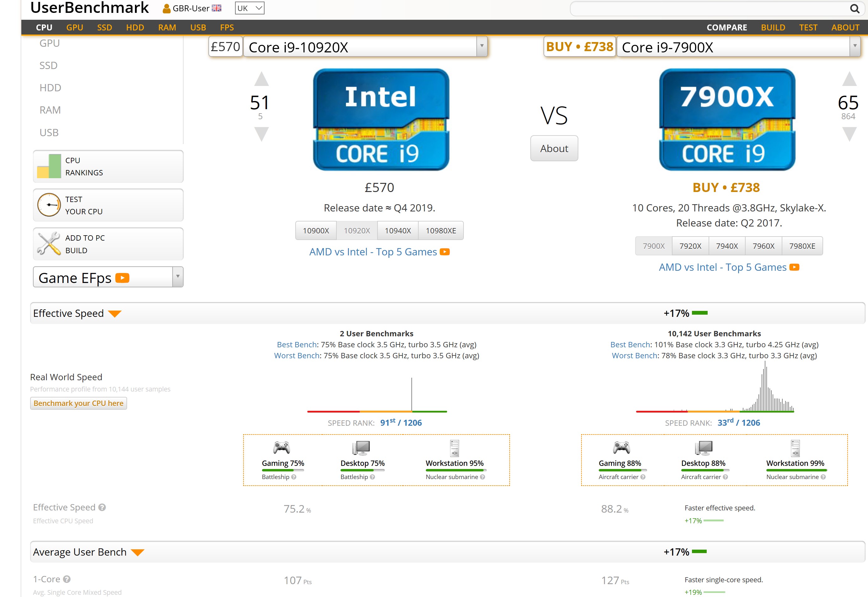Open help icon next to 1-Core label
868x597 pixels.
pyautogui.click(x=67, y=579)
